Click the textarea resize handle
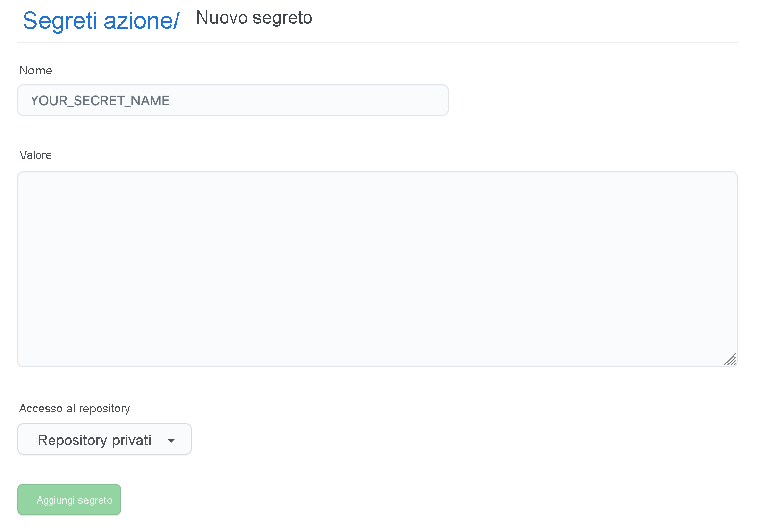This screenshot has height=532, width=759. (730, 360)
